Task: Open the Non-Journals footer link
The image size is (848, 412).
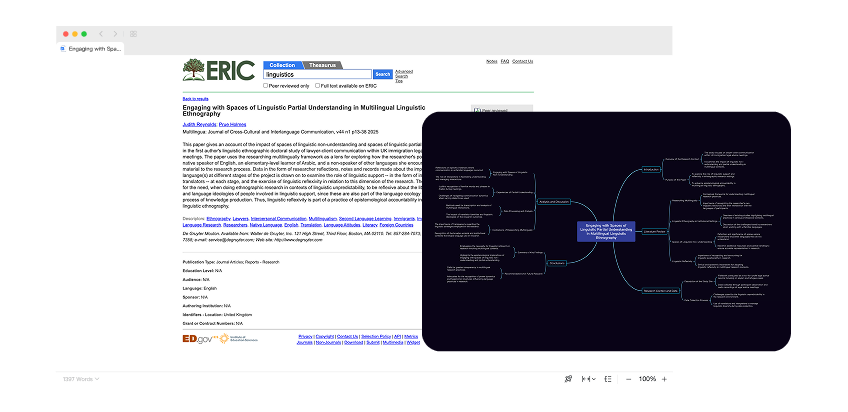Action: [328, 342]
